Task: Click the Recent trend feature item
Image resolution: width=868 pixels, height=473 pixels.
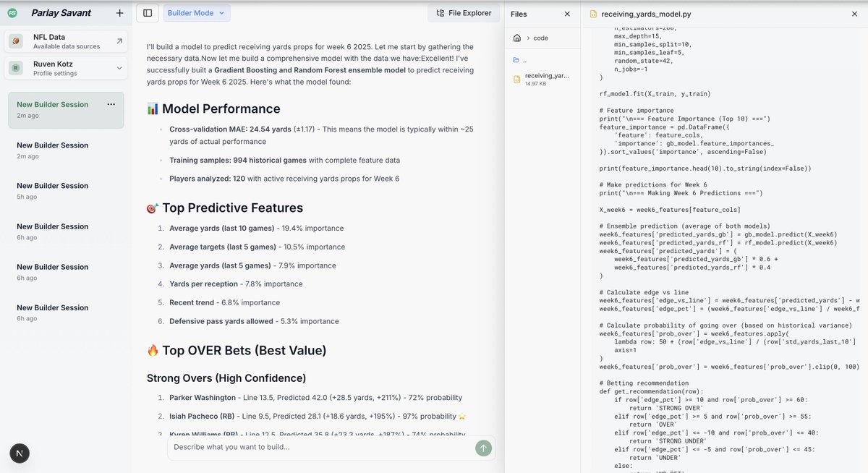Action: pyautogui.click(x=224, y=302)
